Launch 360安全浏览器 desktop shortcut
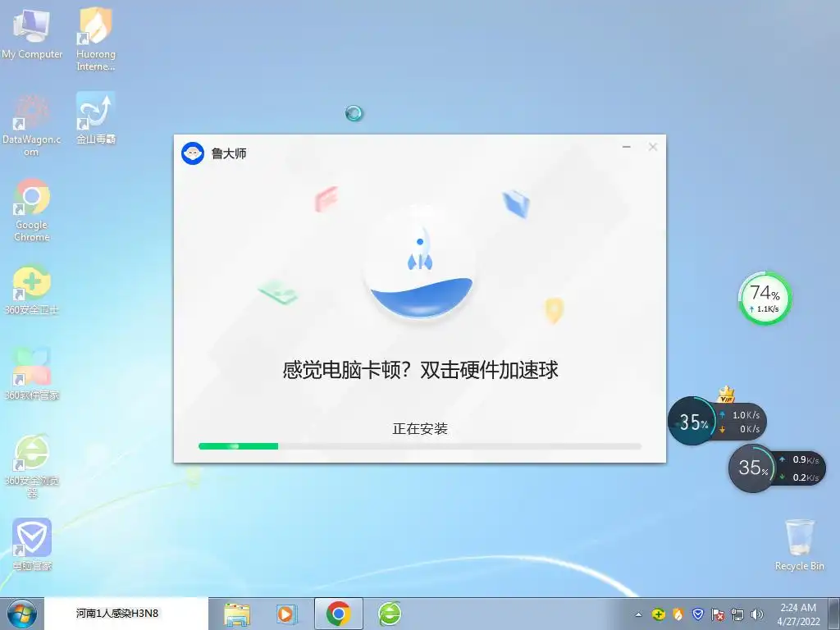The width and height of the screenshot is (840, 630). 32,466
